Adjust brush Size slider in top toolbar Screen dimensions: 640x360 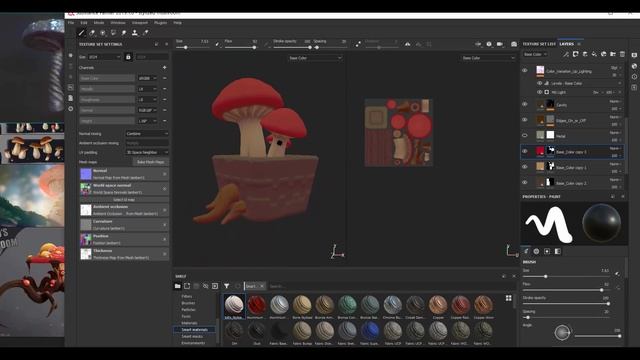(192, 47)
